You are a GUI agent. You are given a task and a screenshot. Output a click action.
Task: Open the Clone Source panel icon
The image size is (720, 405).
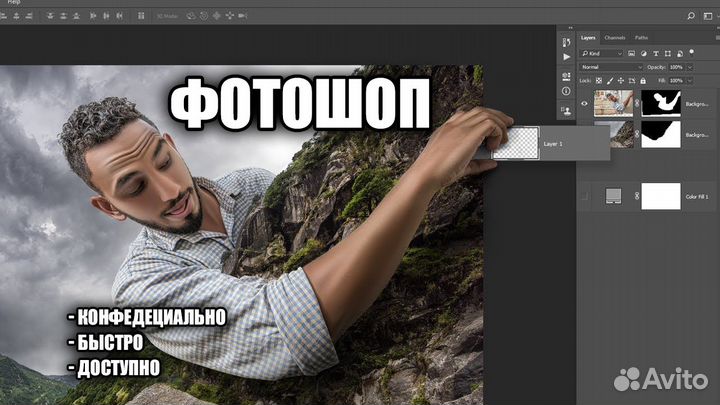[566, 111]
